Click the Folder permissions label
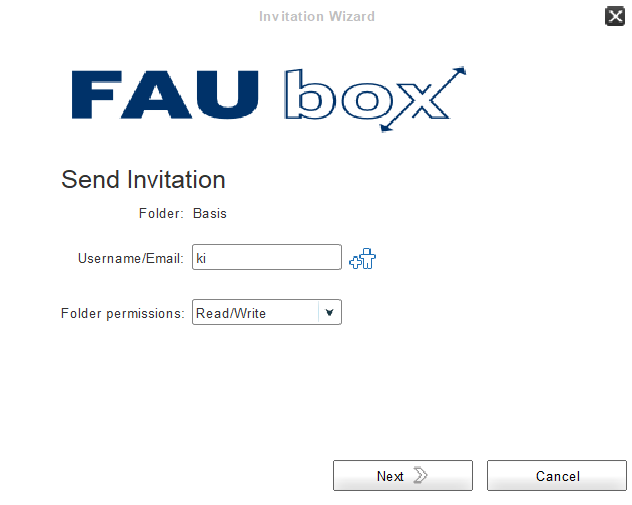 point(123,314)
